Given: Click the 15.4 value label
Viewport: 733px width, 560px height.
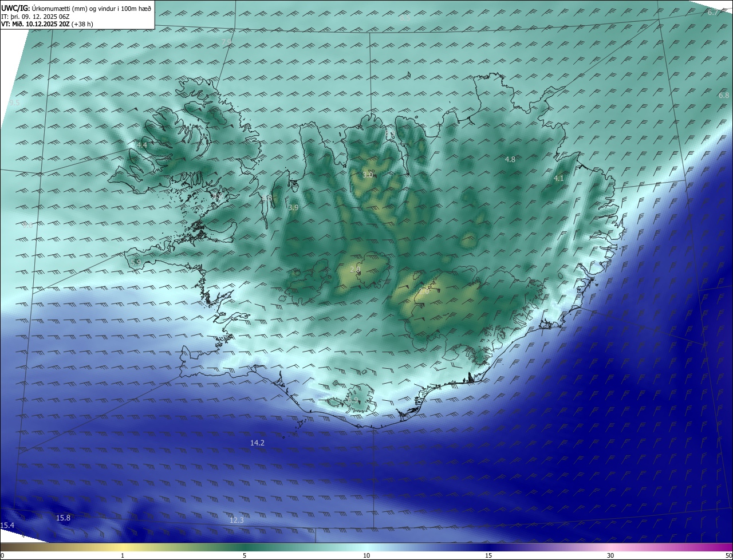Looking at the screenshot, I should point(7,526).
